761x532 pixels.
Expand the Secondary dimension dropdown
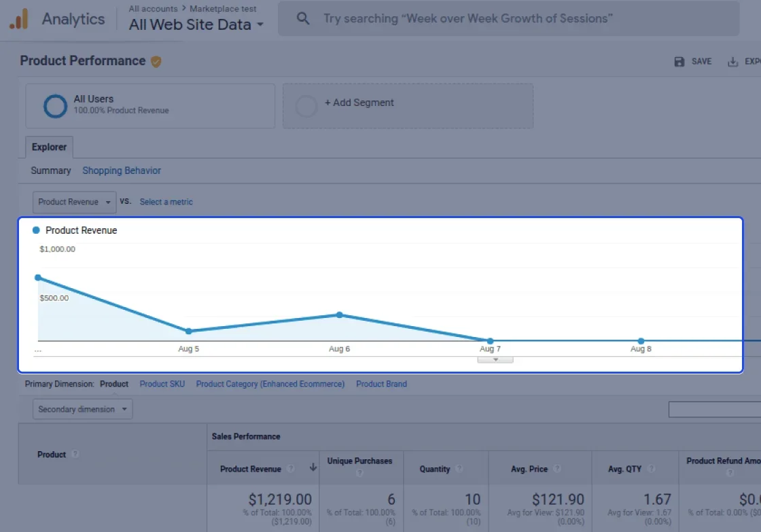[82, 409]
